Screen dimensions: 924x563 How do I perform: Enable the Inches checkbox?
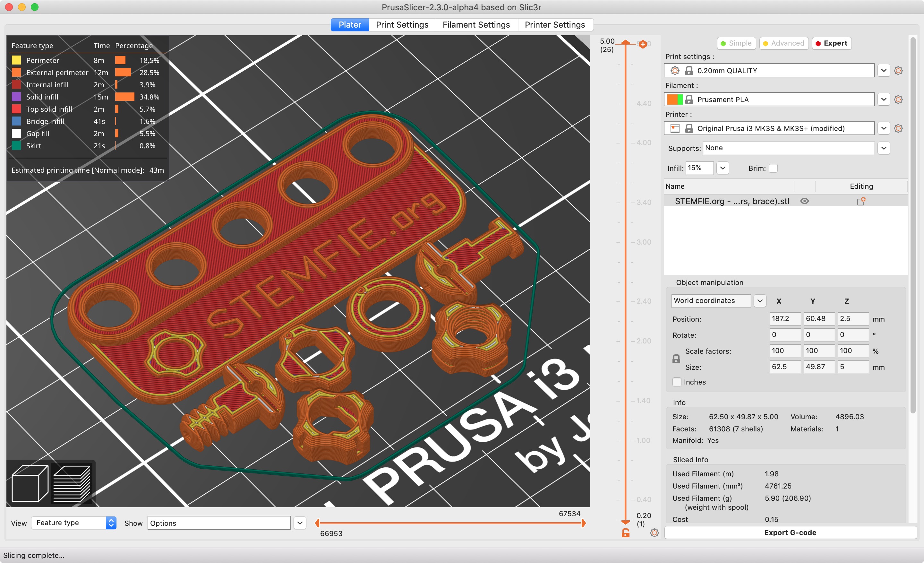pos(677,382)
